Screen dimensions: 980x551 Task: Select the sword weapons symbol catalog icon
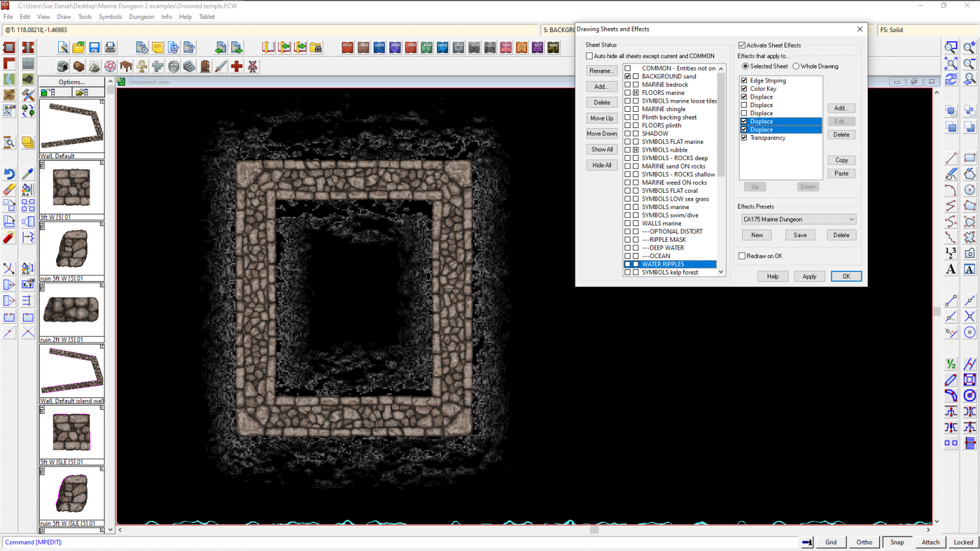pos(221,66)
